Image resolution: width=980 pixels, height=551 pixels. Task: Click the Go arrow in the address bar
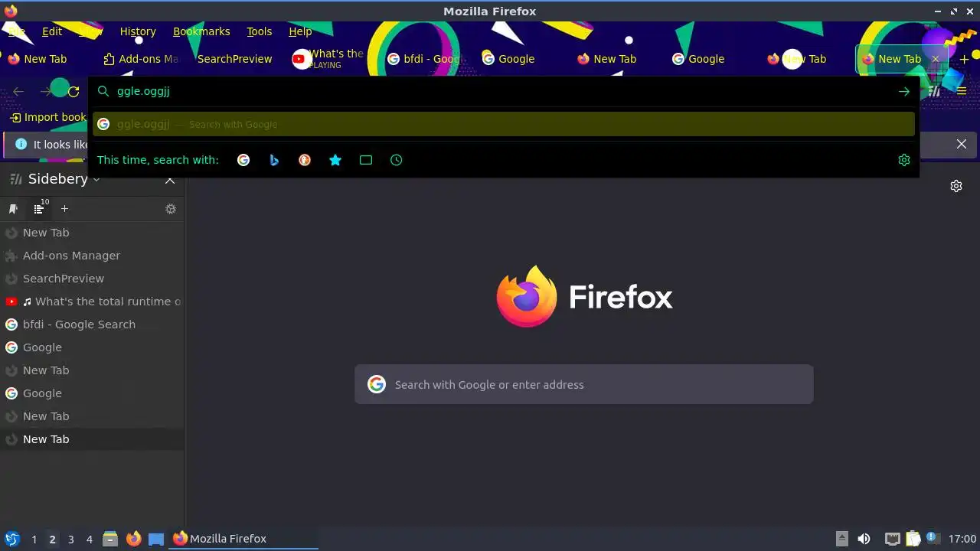[904, 91]
